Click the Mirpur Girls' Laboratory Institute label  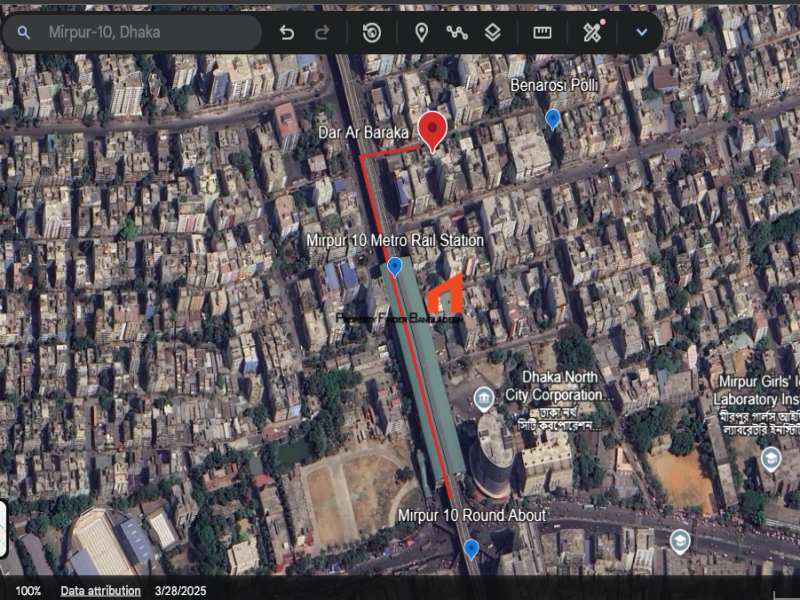point(756,403)
